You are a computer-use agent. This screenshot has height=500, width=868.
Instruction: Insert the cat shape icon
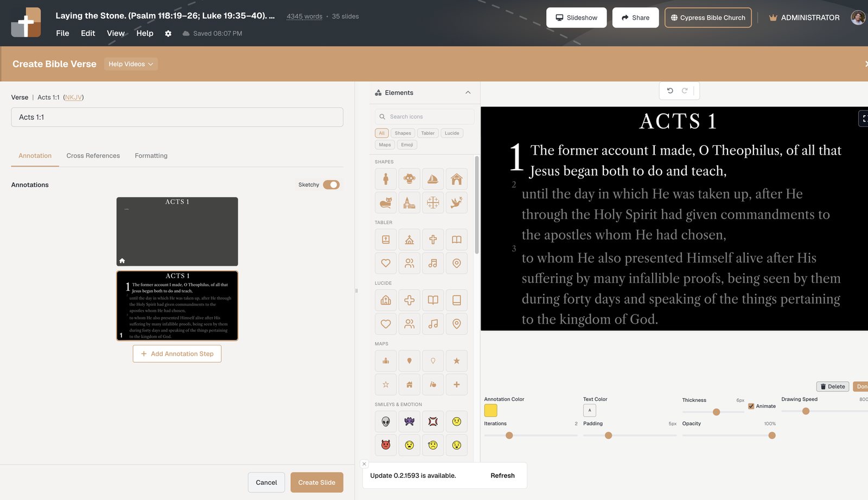click(x=386, y=203)
